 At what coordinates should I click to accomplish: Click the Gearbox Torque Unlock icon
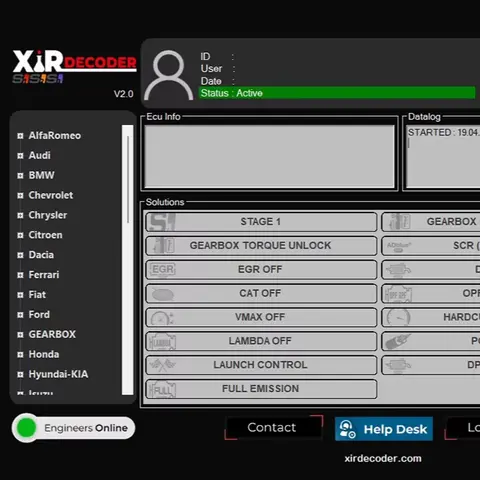pos(163,246)
